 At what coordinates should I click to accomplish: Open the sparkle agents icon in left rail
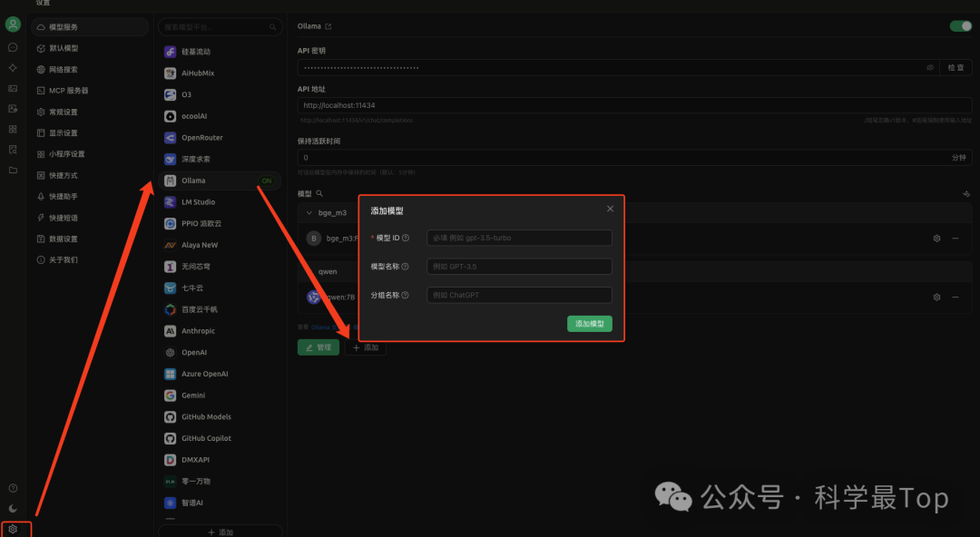click(13, 67)
